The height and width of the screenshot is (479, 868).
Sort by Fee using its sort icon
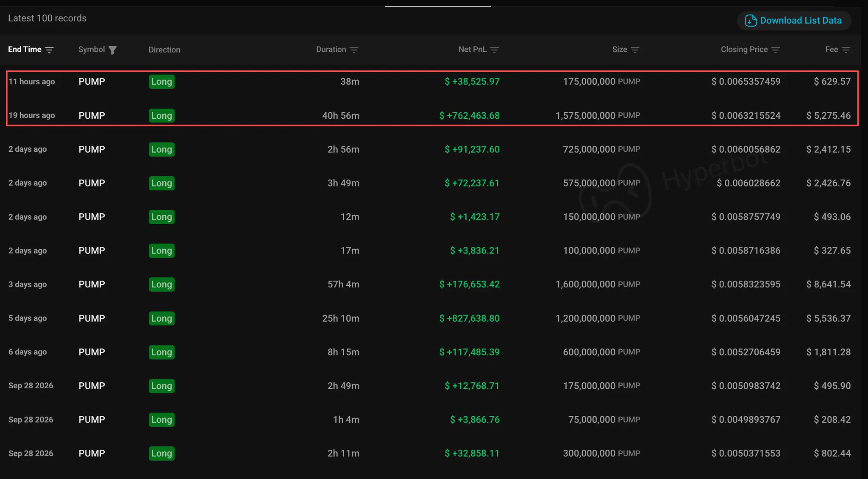[846, 50]
